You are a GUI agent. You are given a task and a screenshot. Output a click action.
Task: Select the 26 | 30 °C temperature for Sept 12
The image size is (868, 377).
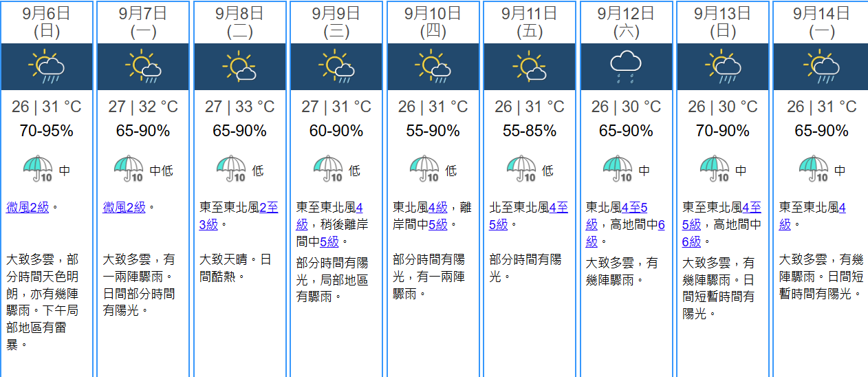[626, 107]
